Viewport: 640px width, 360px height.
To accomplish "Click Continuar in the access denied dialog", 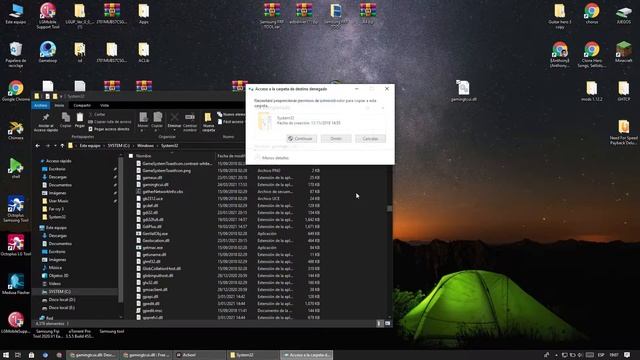I will click(x=302, y=139).
